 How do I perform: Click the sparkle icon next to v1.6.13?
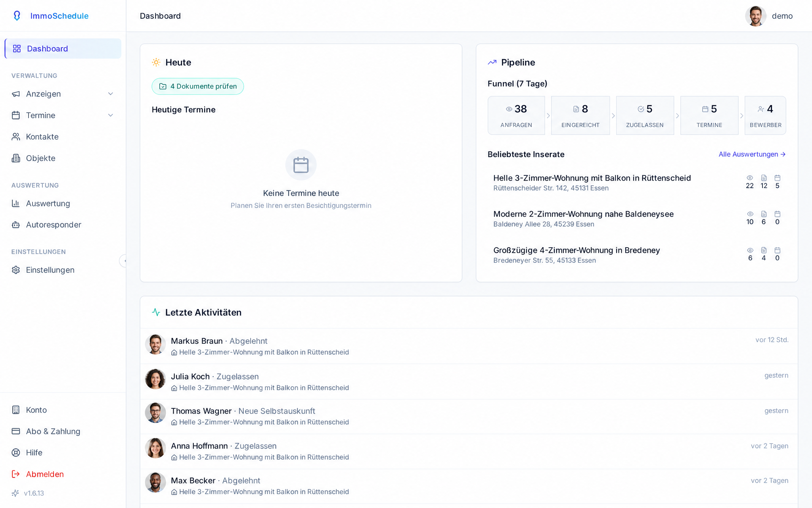pos(15,493)
